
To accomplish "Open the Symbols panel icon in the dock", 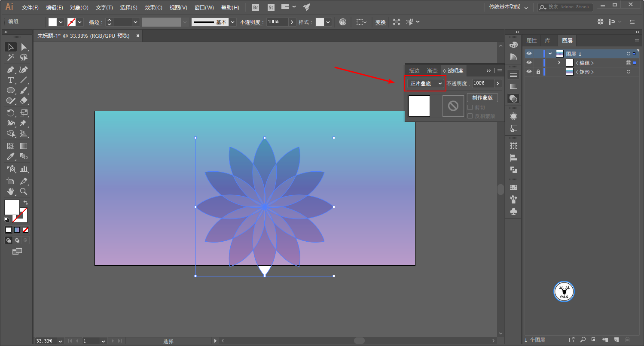I will pos(513,211).
